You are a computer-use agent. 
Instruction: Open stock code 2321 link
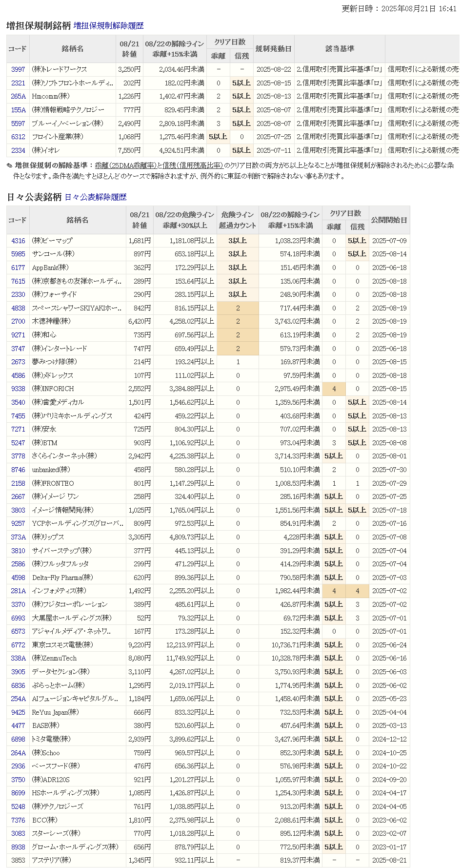tap(18, 83)
